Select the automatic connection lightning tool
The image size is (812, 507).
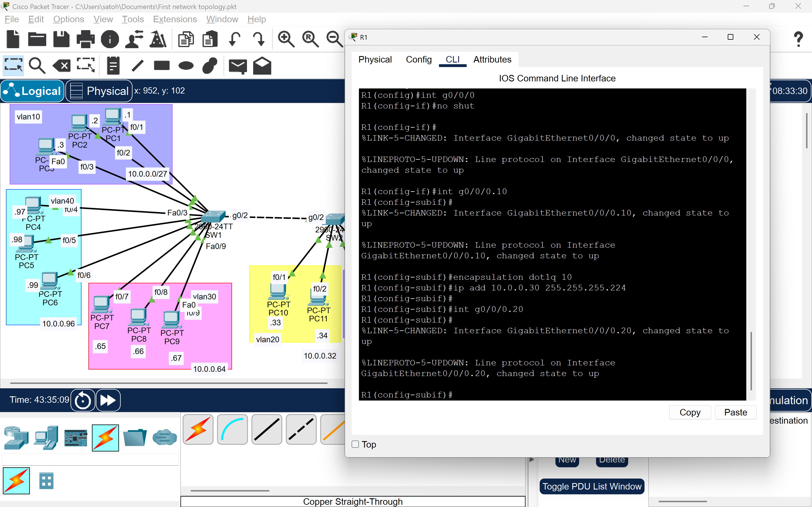click(198, 430)
